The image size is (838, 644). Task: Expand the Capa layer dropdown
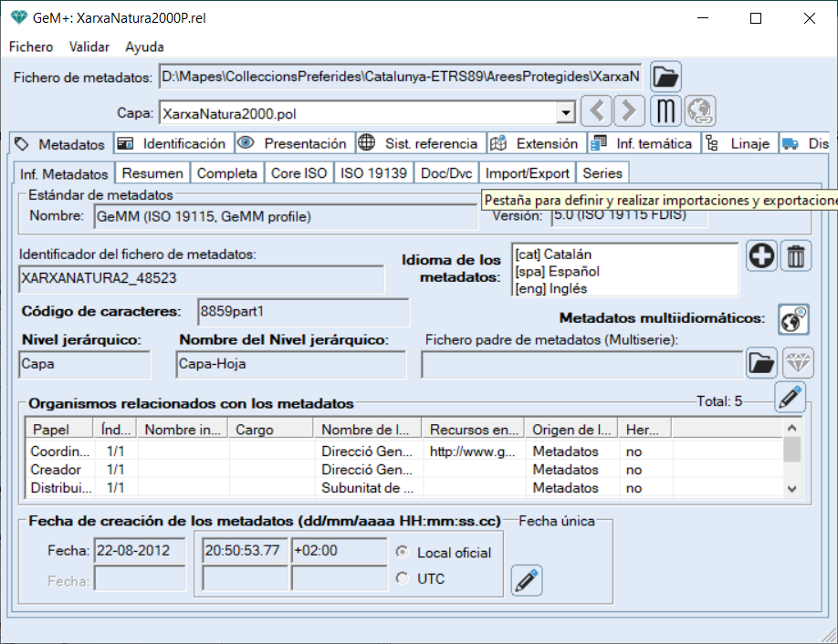(x=567, y=114)
